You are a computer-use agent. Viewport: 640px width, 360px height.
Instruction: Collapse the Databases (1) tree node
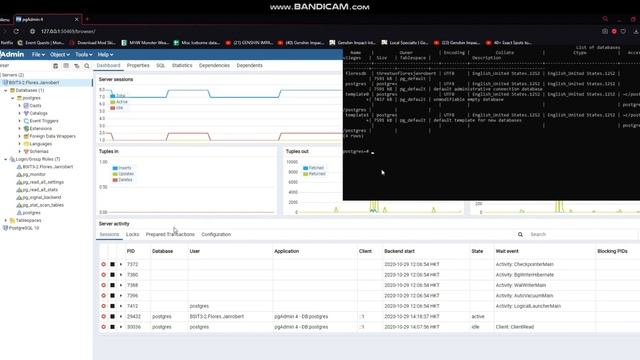[6, 90]
